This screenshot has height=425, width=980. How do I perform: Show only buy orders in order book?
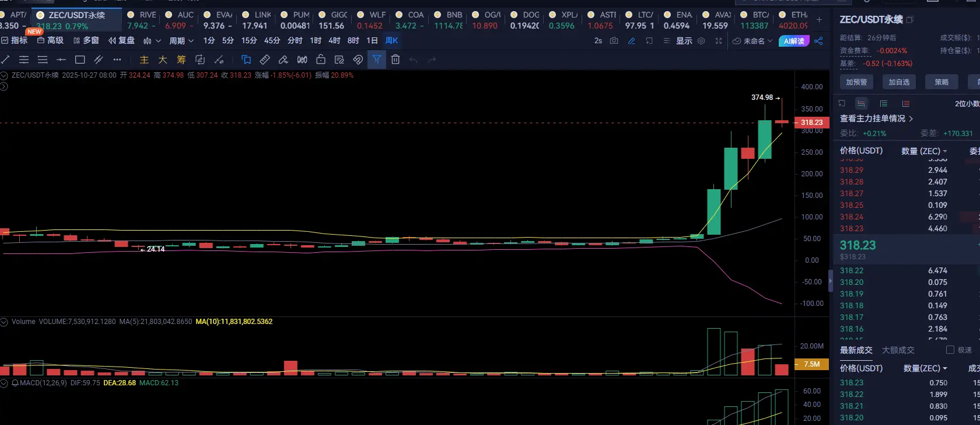pyautogui.click(x=884, y=104)
